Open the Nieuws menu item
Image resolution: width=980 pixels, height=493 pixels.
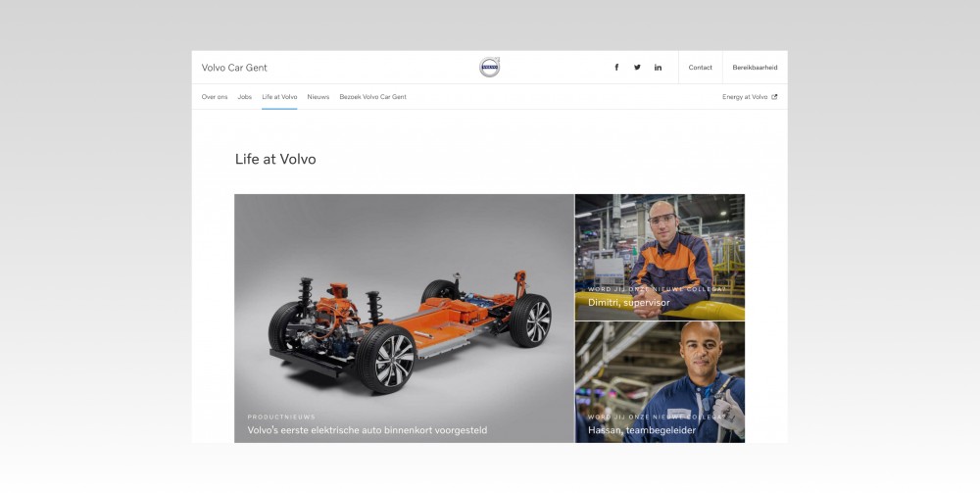point(318,97)
